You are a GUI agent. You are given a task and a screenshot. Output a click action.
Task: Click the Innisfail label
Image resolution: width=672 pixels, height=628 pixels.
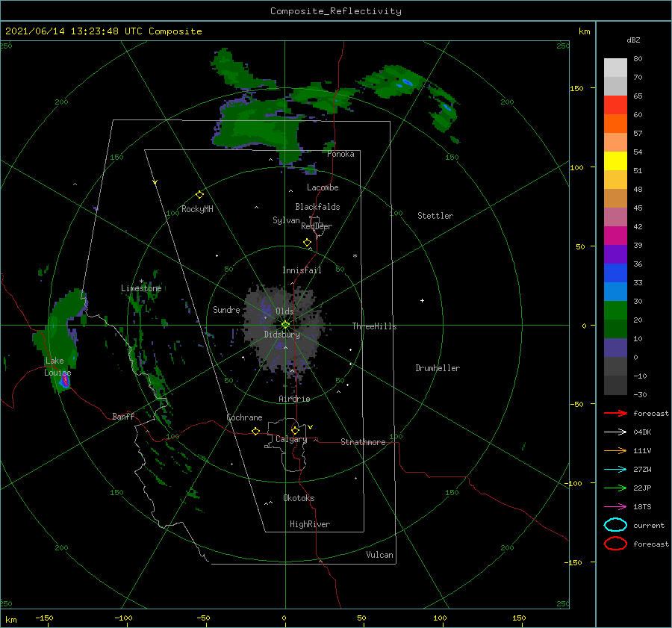click(x=302, y=270)
